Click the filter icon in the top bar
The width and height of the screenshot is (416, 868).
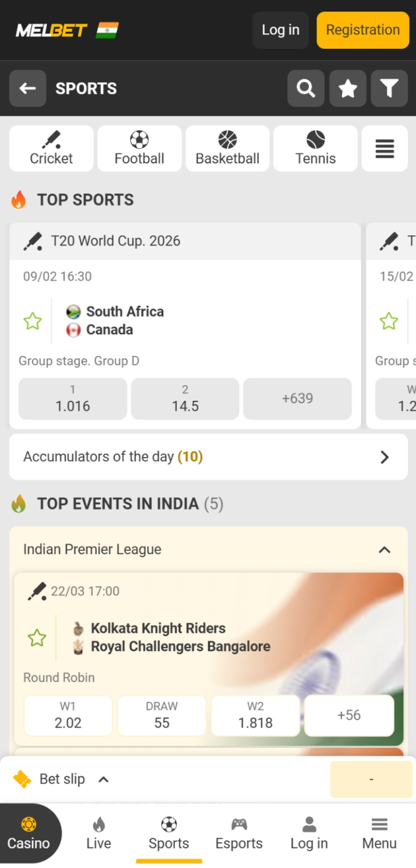pos(390,88)
